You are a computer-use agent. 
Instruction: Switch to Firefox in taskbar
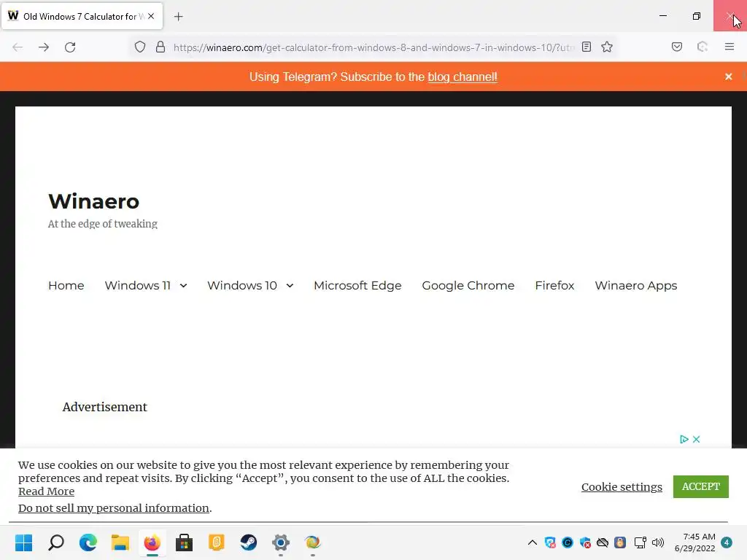[152, 542]
